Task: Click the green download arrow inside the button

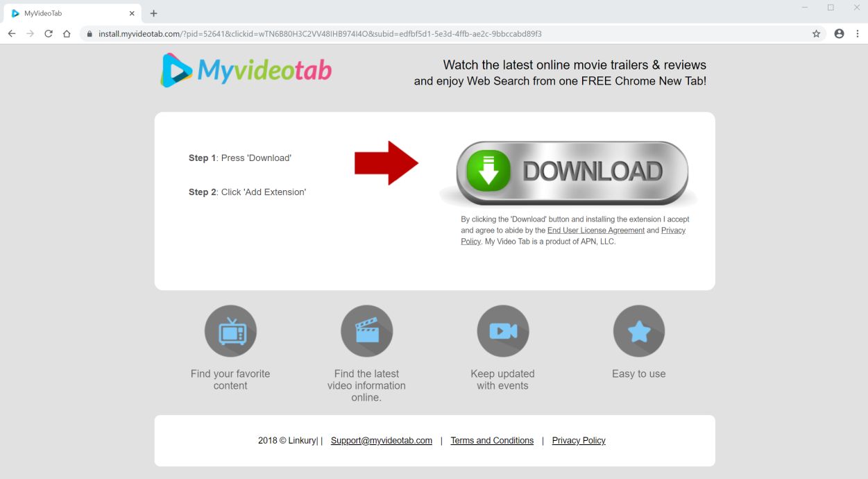Action: pos(488,171)
